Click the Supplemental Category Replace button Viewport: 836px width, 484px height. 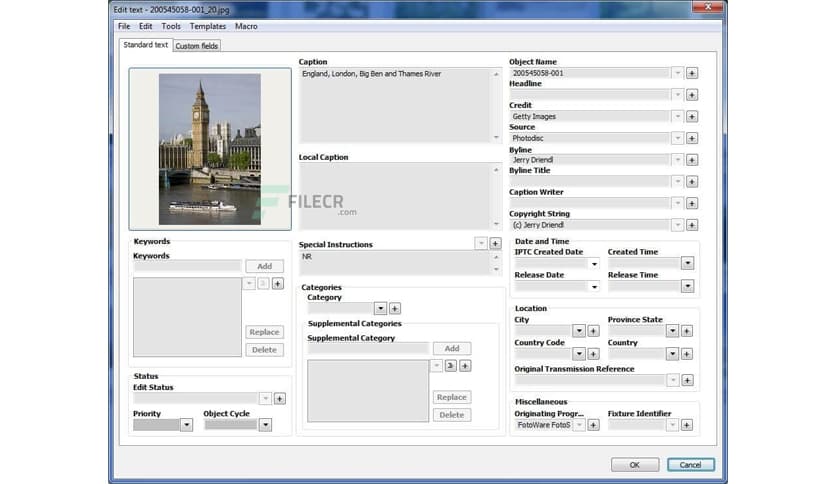tap(452, 397)
